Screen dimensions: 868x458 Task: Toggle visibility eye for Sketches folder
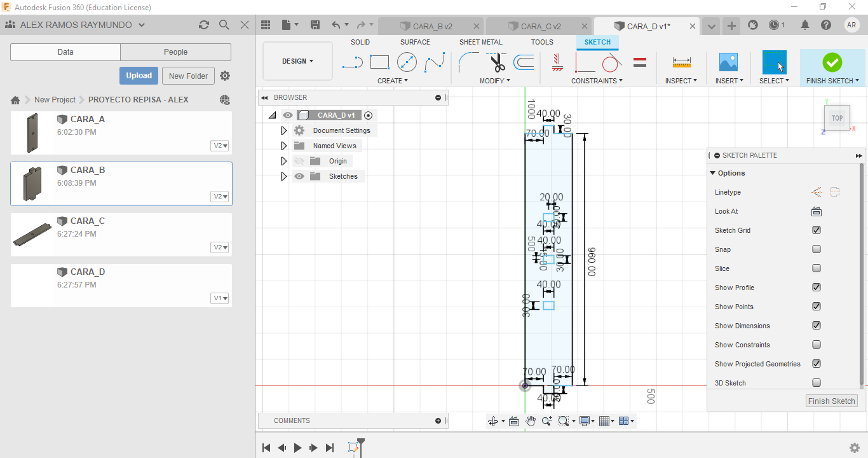(x=299, y=176)
